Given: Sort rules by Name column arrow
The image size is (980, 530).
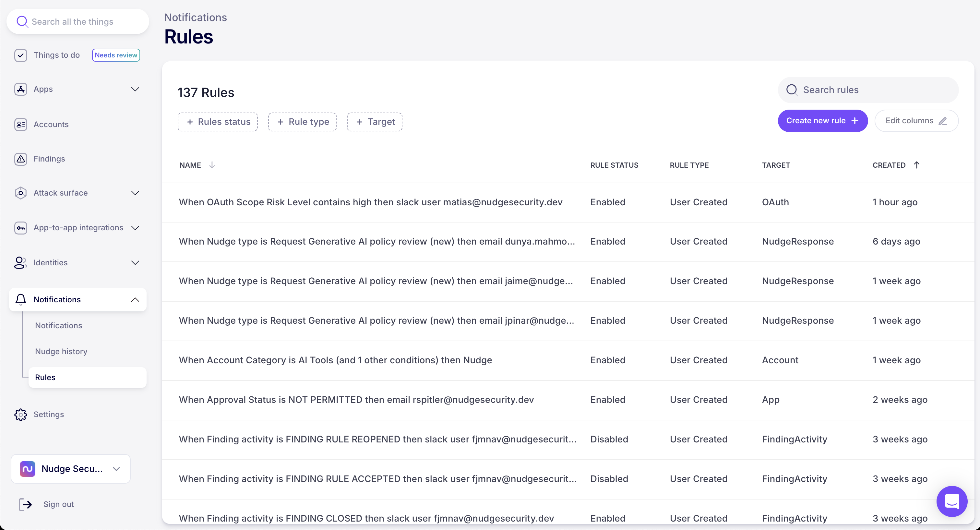Looking at the screenshot, I should [212, 165].
